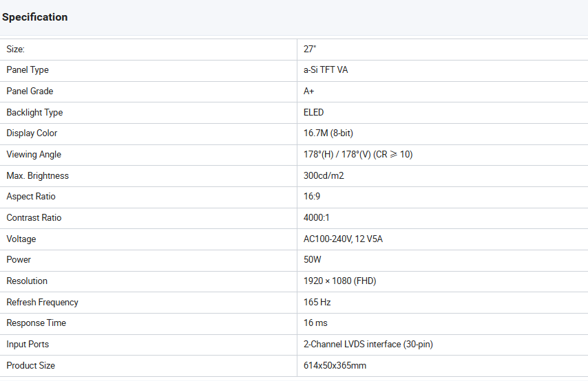Click the 4000:1 contrast value

(x=317, y=218)
